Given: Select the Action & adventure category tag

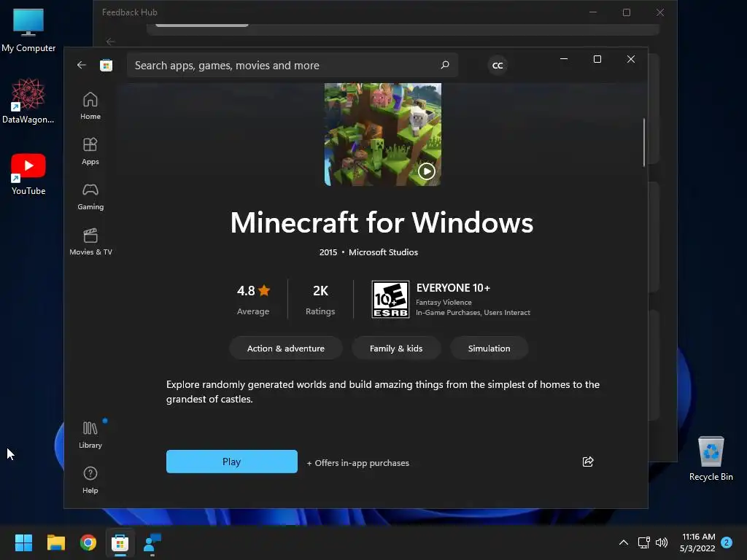Looking at the screenshot, I should pos(286,348).
